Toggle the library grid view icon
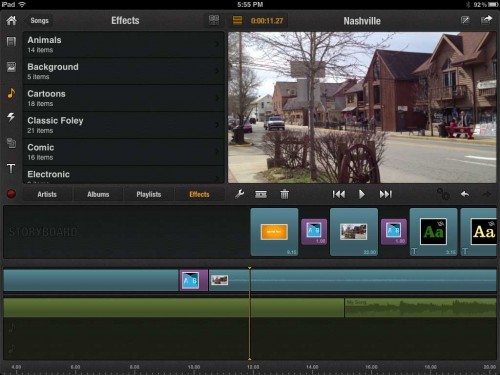 [214, 20]
